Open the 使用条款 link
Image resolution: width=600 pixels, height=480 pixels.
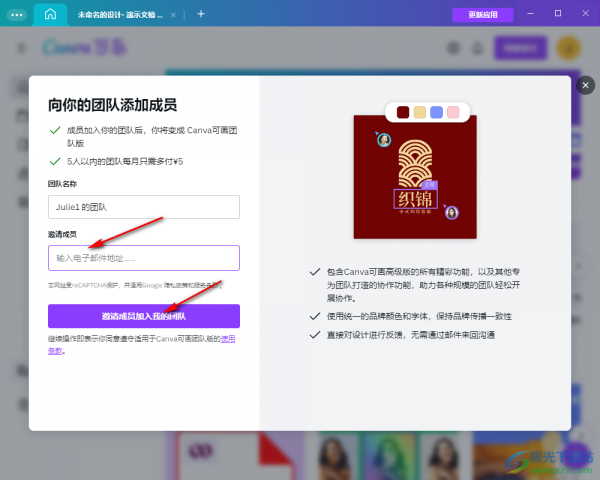click(228, 339)
